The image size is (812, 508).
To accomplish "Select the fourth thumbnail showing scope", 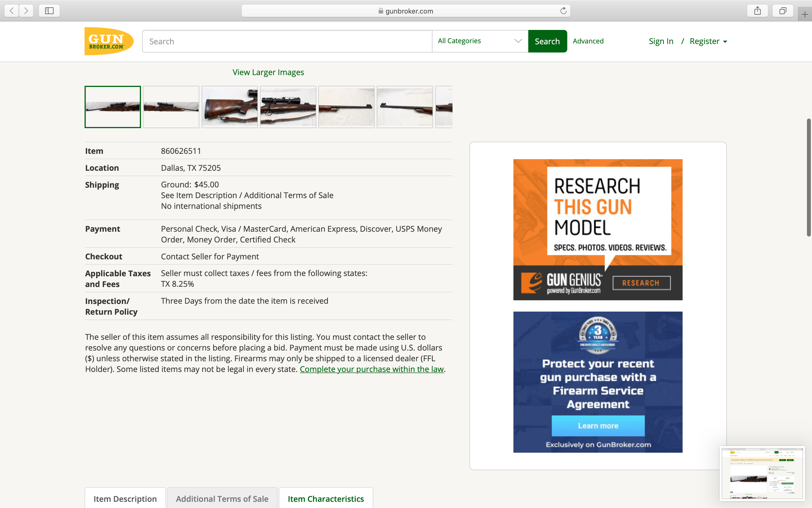I will (x=288, y=107).
